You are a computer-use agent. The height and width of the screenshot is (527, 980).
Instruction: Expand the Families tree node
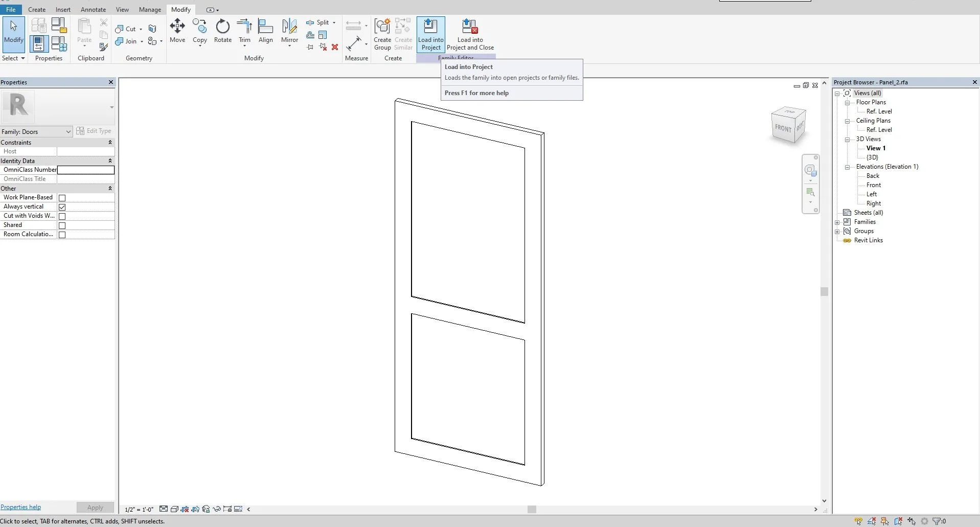pyautogui.click(x=837, y=222)
